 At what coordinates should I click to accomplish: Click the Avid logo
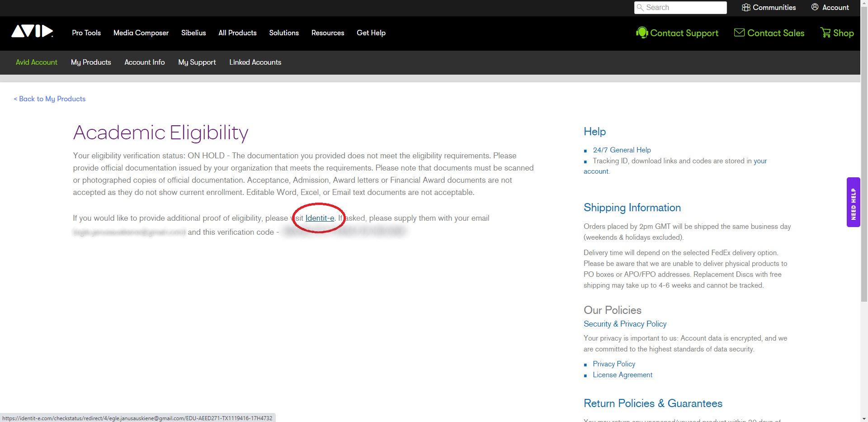[x=32, y=31]
